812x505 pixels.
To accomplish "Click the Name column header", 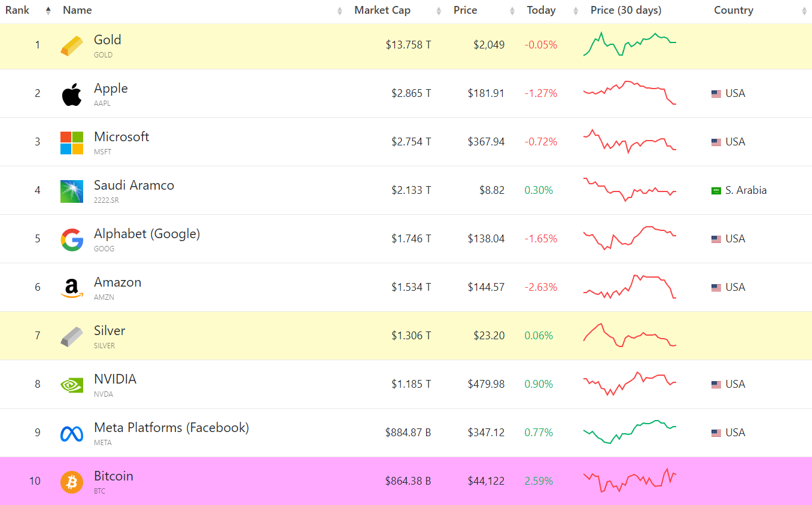I will [x=77, y=10].
